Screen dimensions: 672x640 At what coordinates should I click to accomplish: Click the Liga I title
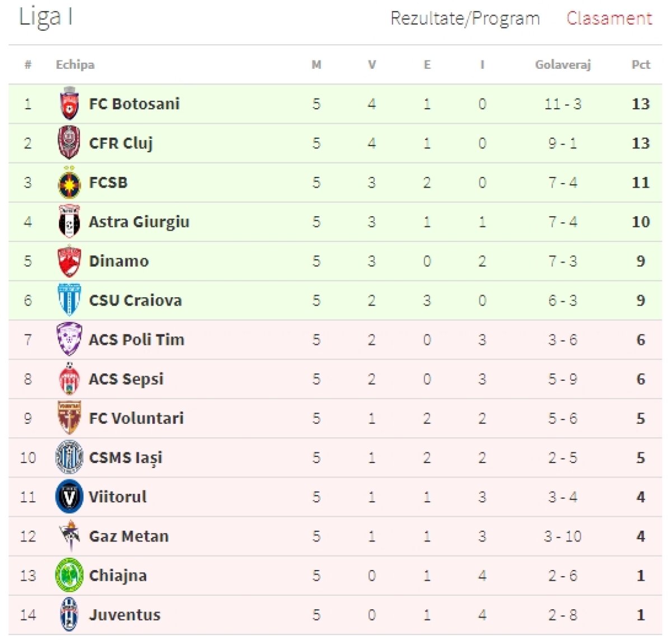[45, 17]
